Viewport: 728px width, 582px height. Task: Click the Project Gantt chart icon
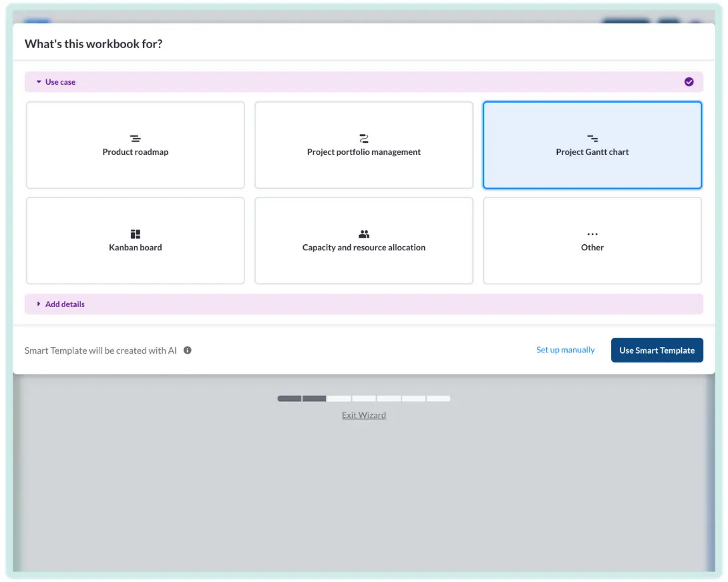coord(592,138)
